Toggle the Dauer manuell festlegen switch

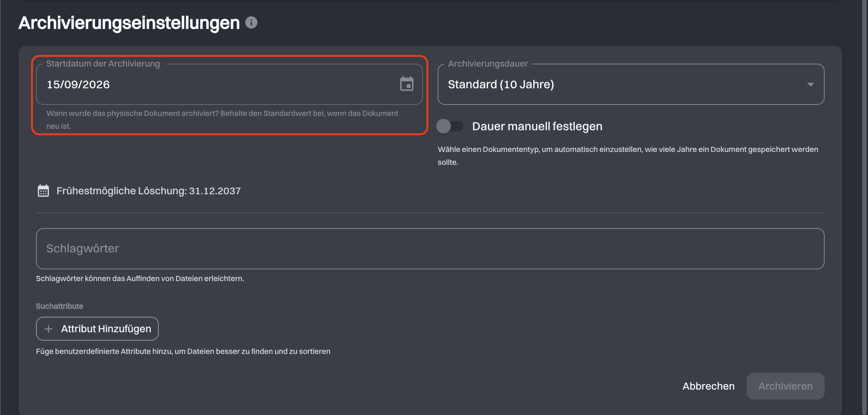[x=450, y=126]
